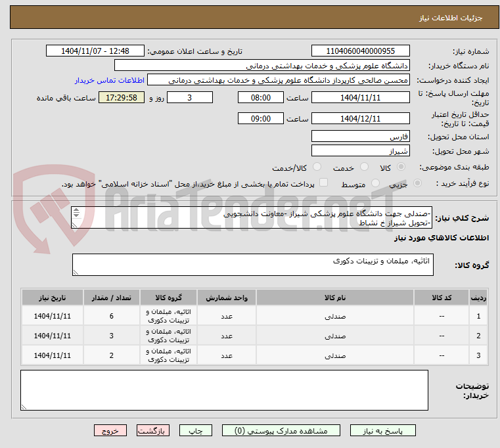
Task: Click date 1404/11/11 in row 3
Action: [x=53, y=355]
